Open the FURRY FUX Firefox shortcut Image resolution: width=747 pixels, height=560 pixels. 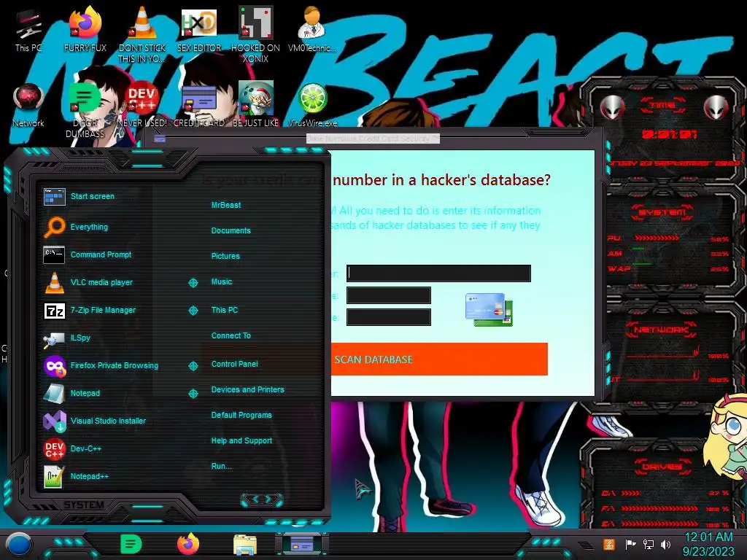coord(85,30)
